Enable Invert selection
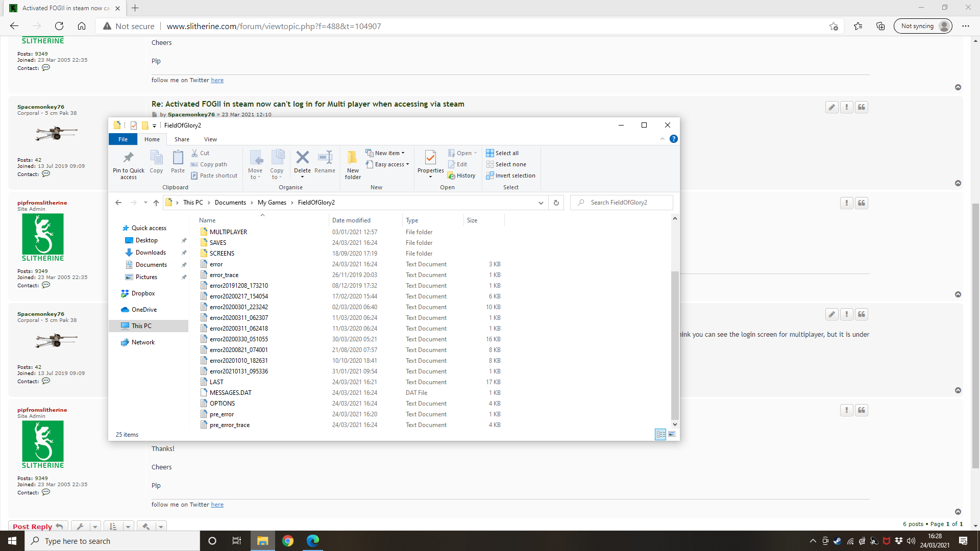The width and height of the screenshot is (980, 551). [511, 175]
